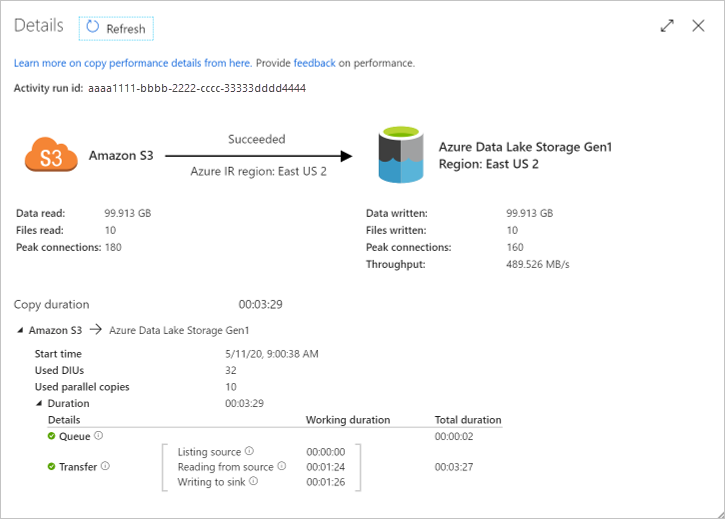Click the Throughput value 489.526 MB/s
The width and height of the screenshot is (725, 519).
538,265
